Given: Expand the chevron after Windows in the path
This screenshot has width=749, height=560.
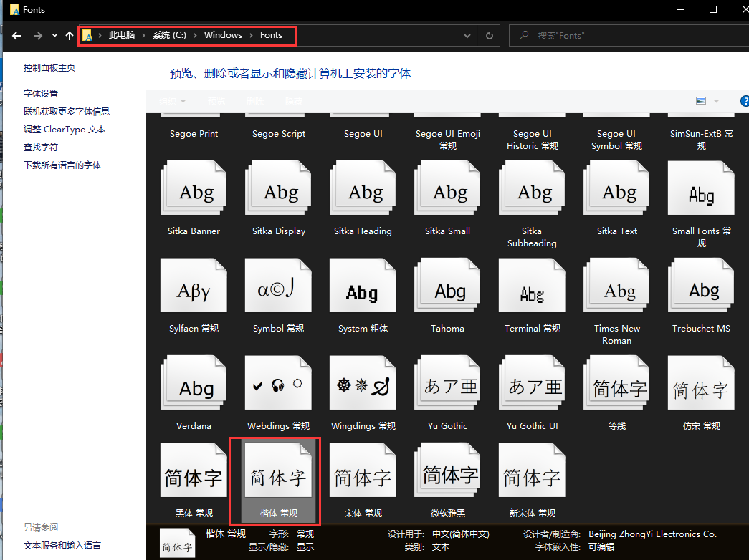Looking at the screenshot, I should click(252, 35).
